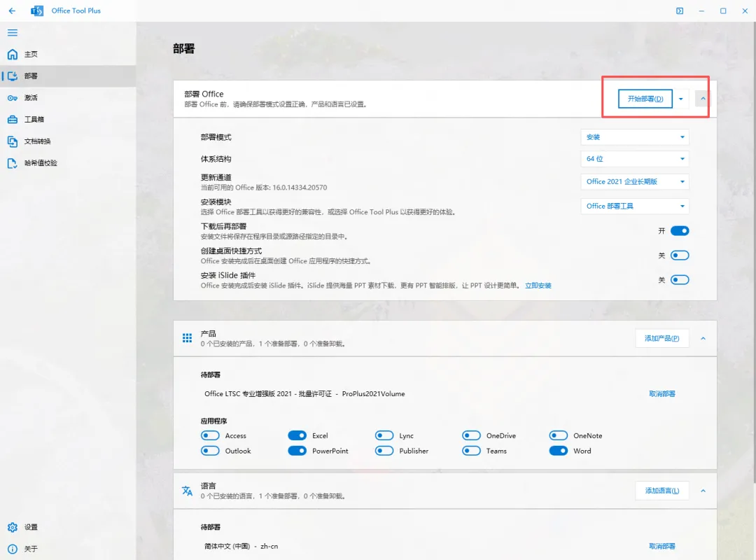Enable the Access application toggle
The width and height of the screenshot is (756, 560).
[210, 435]
